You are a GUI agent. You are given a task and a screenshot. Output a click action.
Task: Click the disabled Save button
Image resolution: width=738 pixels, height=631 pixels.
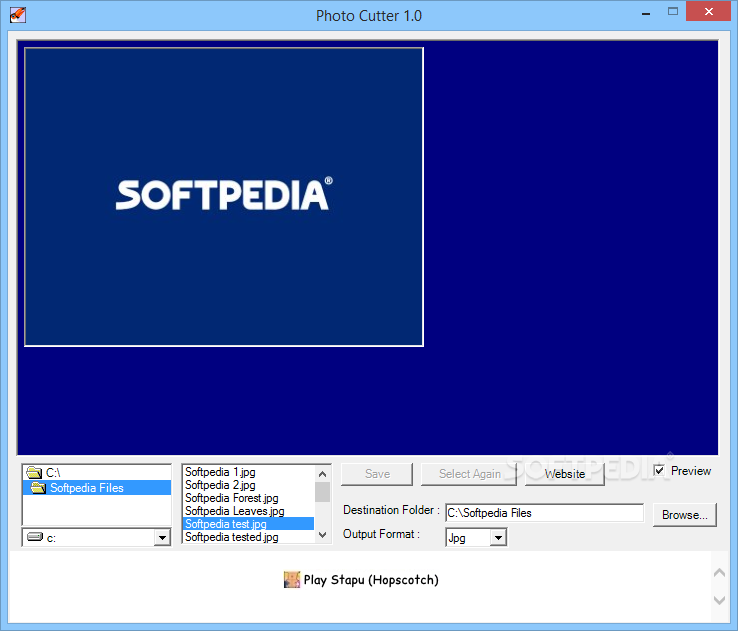pos(377,474)
